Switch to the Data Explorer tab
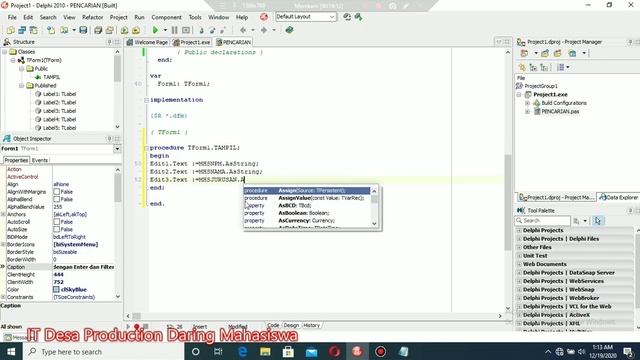640x360 pixels. pyautogui.click(x=619, y=197)
